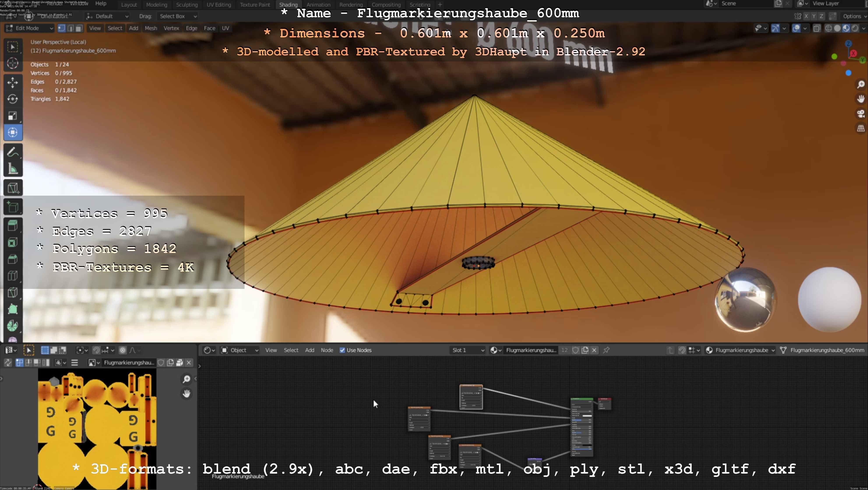Toggle X-axis mirror button
Screen dimensions: 868x490
coord(806,16)
